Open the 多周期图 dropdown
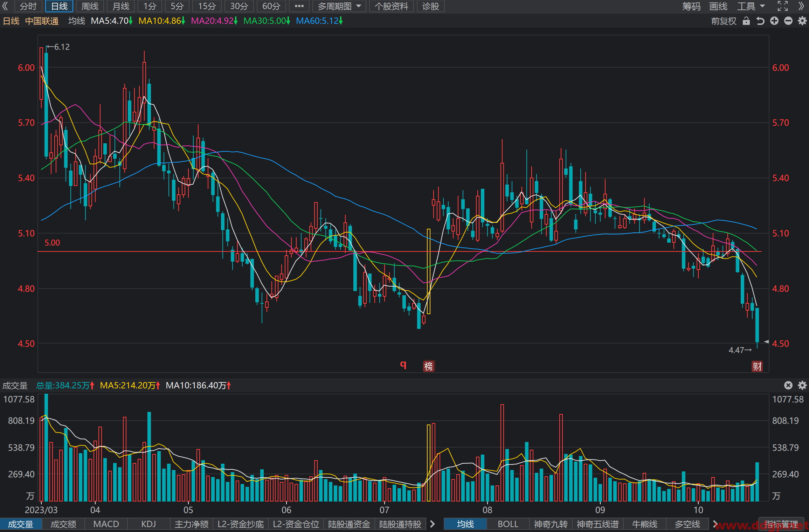 pyautogui.click(x=339, y=6)
